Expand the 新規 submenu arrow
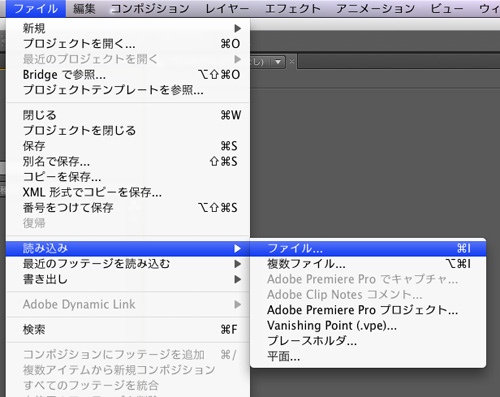Viewport: 500px width, 397px height. pos(237,28)
